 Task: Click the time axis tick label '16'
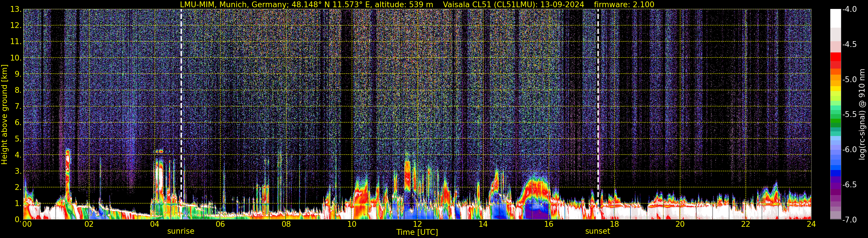[x=549, y=224]
